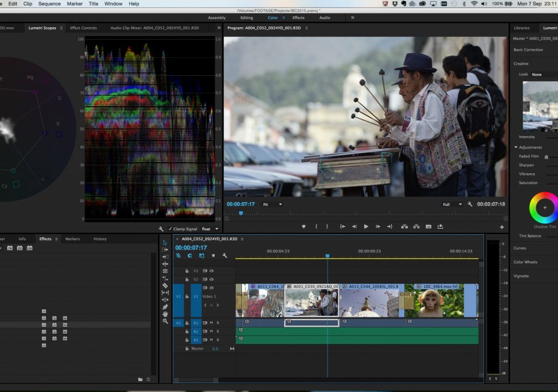Mute audio track A1
The height and width of the screenshot is (392, 558).
(211, 323)
